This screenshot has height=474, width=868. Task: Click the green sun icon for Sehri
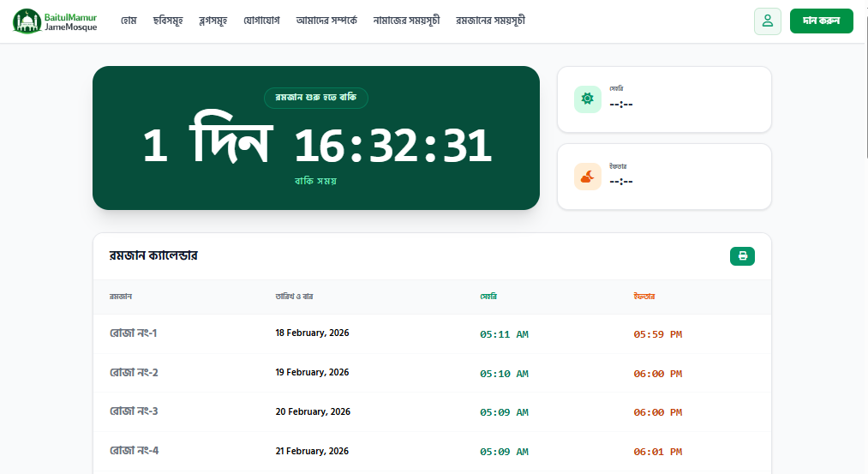587,99
